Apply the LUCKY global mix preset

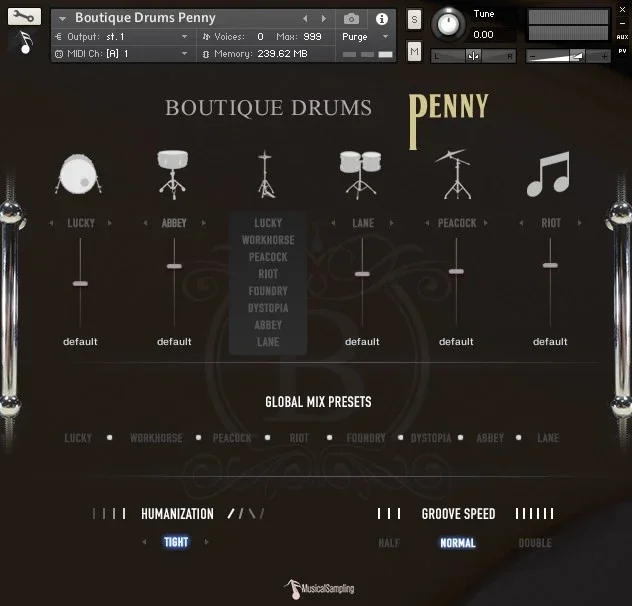(x=78, y=438)
